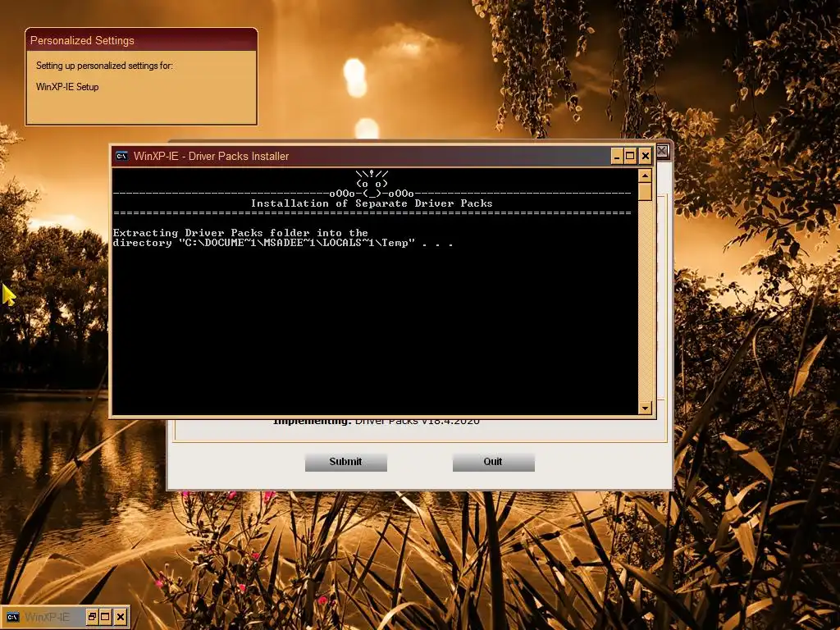Open the console icon in Driver Packs Installer title bar
Screen dimensions: 840x630
[122, 156]
